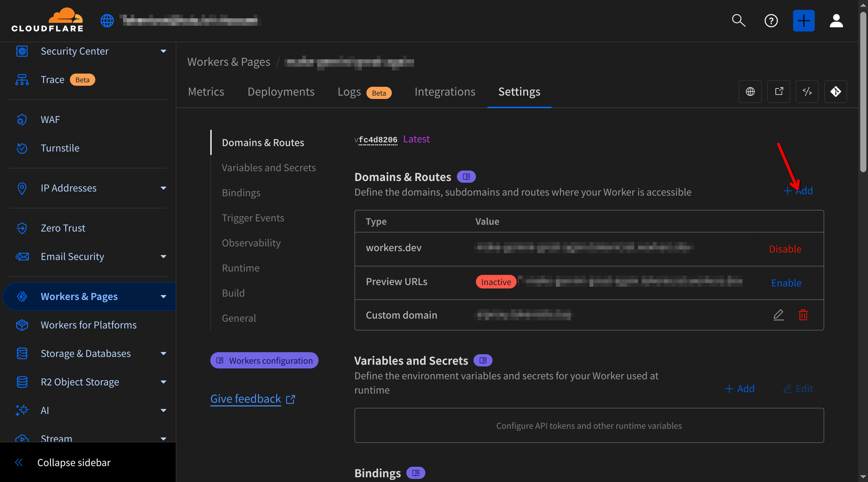Click the AI sparkle icon in sidebar

coord(22,410)
